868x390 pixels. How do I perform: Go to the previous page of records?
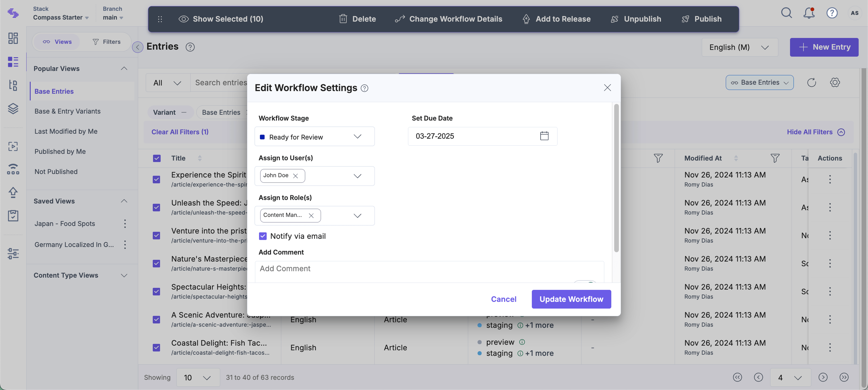tap(758, 377)
